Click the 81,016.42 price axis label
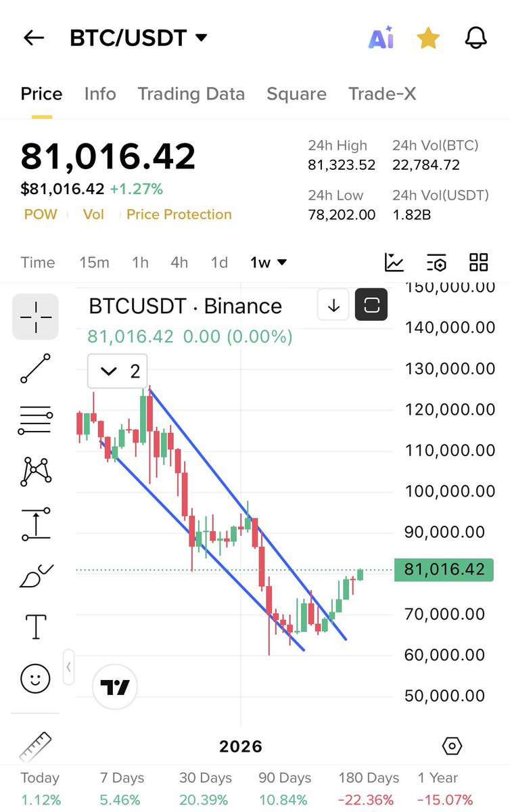Screen dimensions: 510x812 [x=444, y=569]
